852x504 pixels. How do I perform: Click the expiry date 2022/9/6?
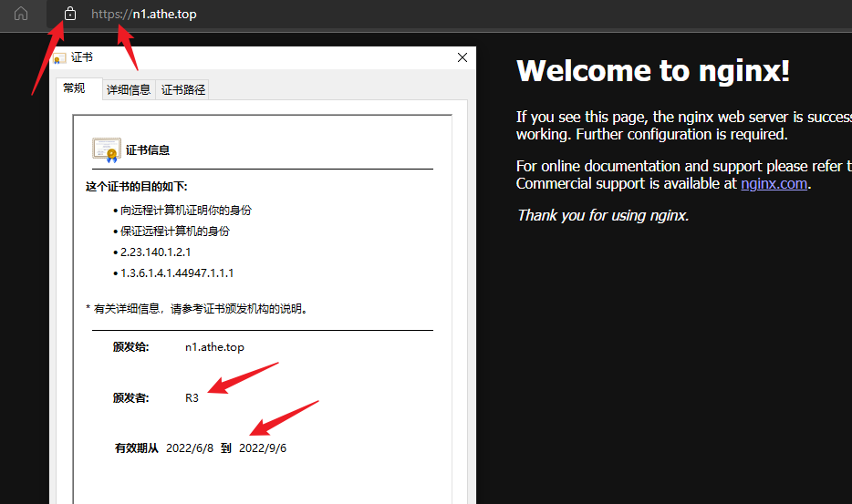point(263,448)
